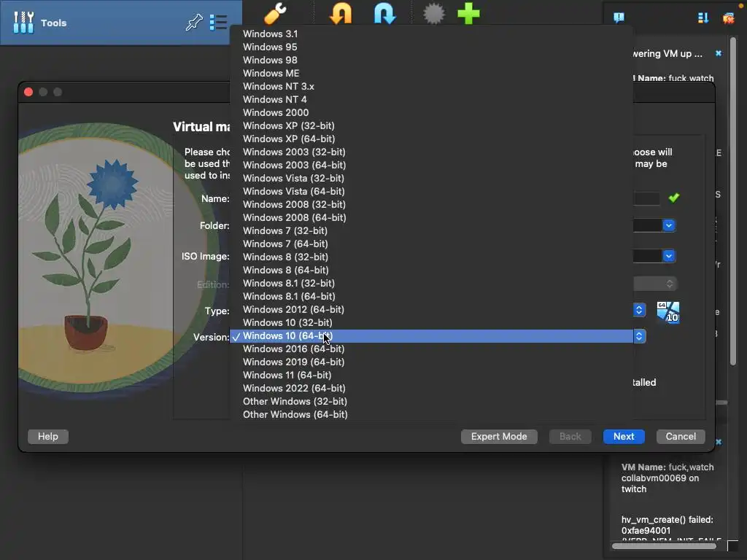The width and height of the screenshot is (747, 560).
Task: Dismiss the 'Powering VM up' notification
Action: pyautogui.click(x=719, y=53)
